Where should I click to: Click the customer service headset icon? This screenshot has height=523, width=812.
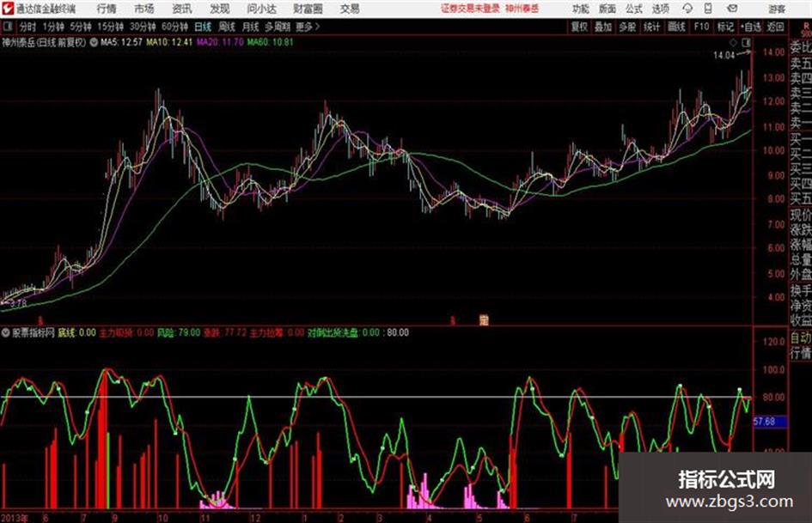pos(687,9)
